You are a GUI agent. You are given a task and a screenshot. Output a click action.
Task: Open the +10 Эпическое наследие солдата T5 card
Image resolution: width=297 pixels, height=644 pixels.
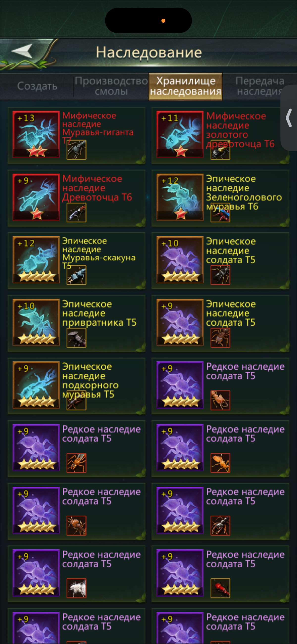pos(220,261)
